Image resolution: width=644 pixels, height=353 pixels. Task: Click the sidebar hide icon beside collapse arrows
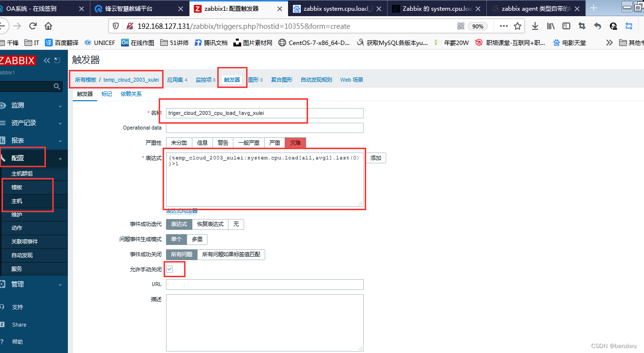click(x=57, y=60)
